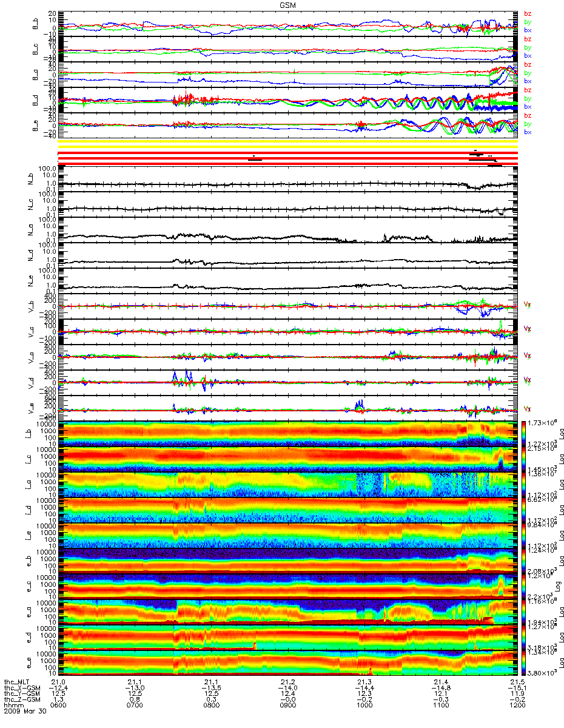Click the 11.9 Y-GSM value

coord(517,693)
